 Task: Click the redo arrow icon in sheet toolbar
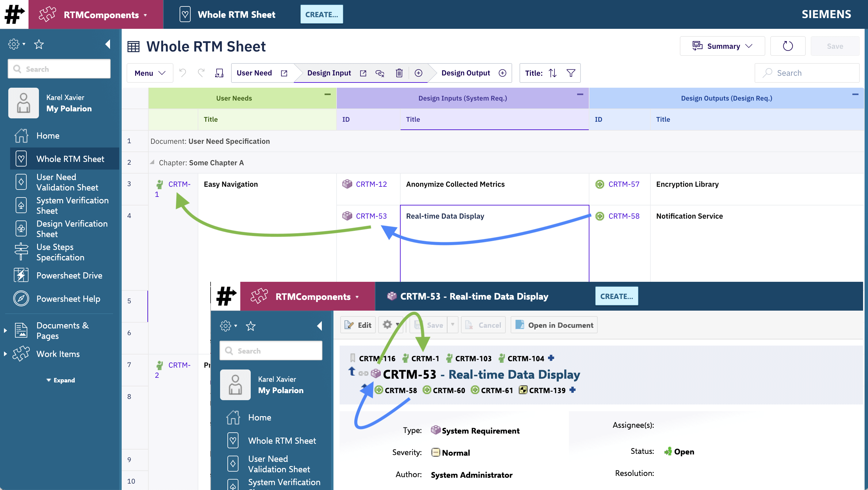pyautogui.click(x=201, y=73)
